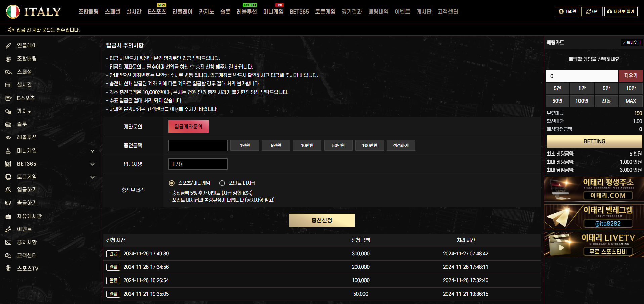The width and height of the screenshot is (644, 304).
Task: Click the 300,000 deposit history row amount
Action: tap(360, 254)
